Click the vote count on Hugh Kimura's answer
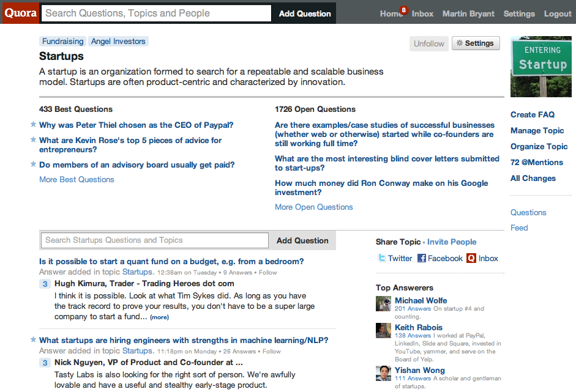Image resolution: width=576 pixels, height=392 pixels. click(x=45, y=284)
